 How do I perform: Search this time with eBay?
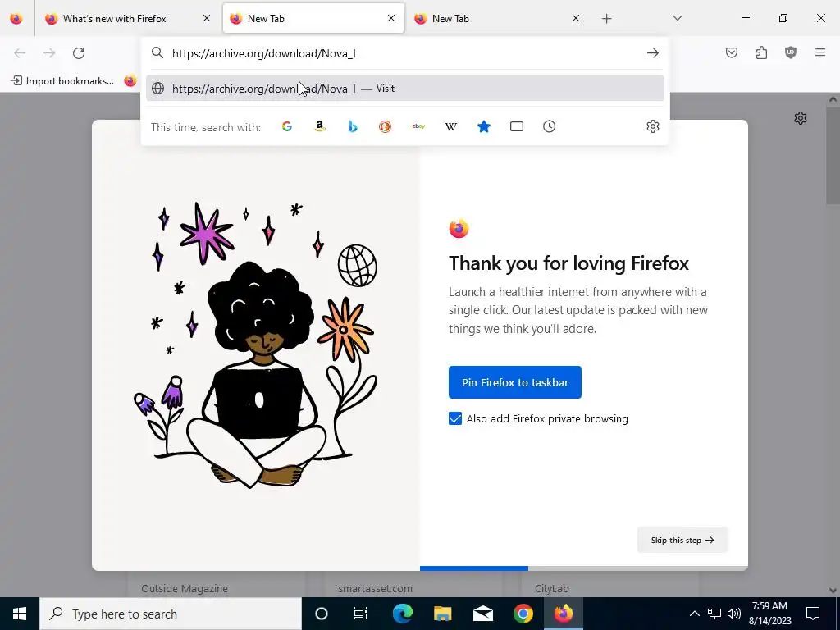pos(418,126)
